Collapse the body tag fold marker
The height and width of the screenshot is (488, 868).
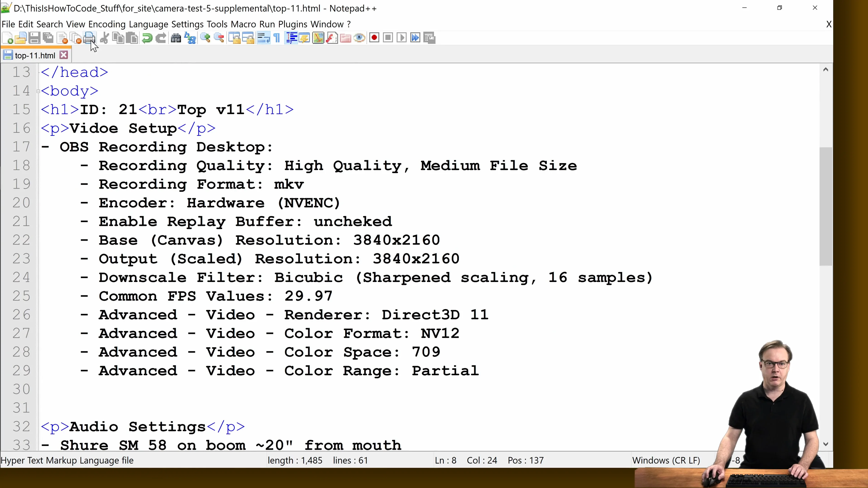point(38,91)
